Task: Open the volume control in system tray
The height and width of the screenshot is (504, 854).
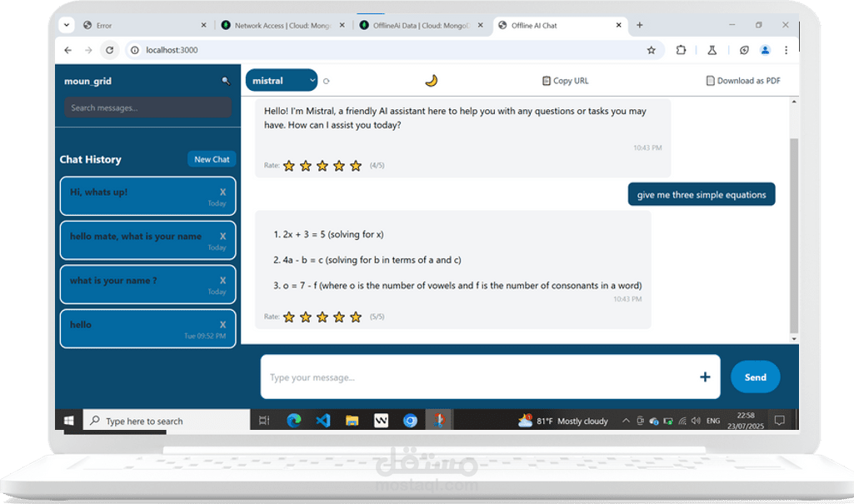Action: (x=696, y=421)
